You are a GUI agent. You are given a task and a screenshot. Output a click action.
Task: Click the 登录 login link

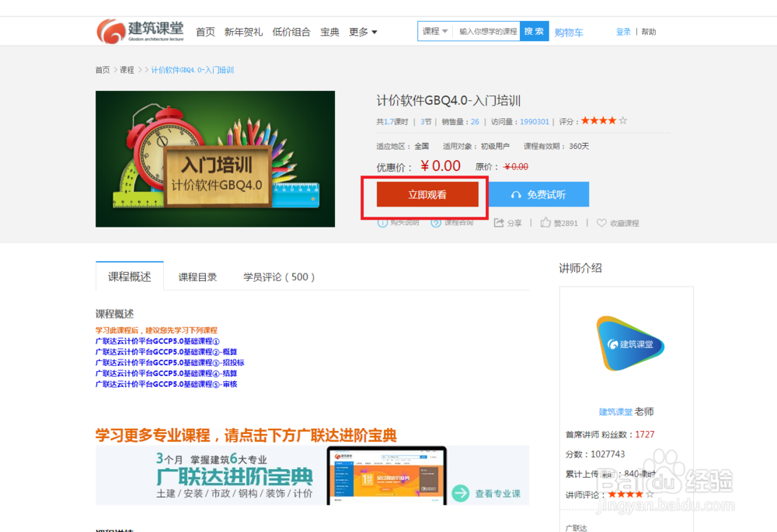pyautogui.click(x=623, y=32)
